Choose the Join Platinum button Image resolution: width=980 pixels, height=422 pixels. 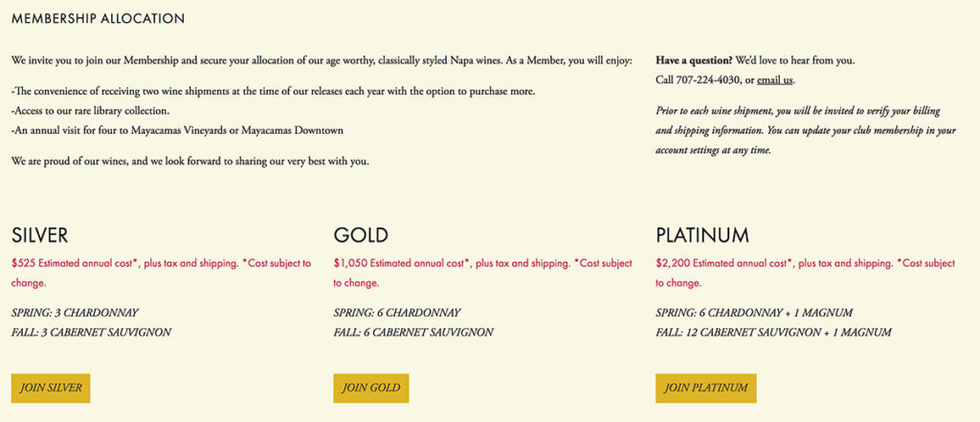tap(705, 389)
